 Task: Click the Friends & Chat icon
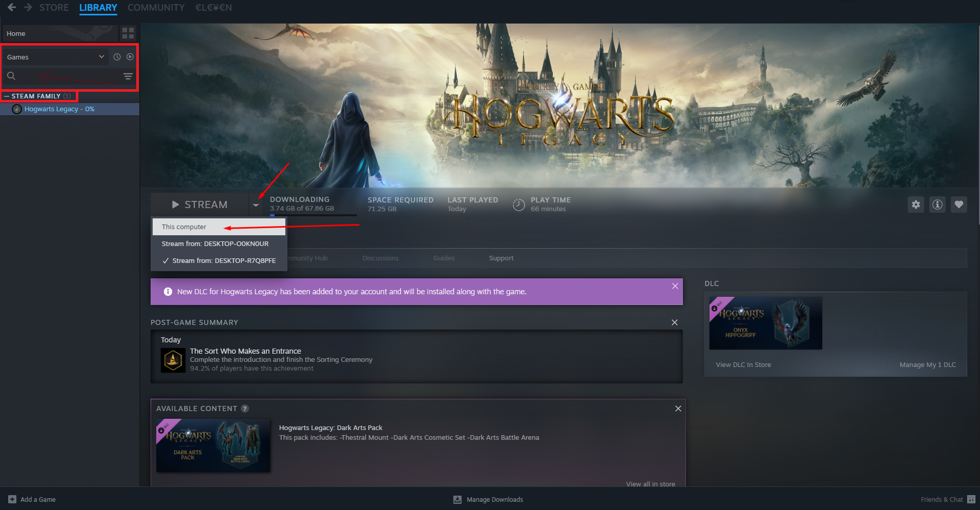971,499
